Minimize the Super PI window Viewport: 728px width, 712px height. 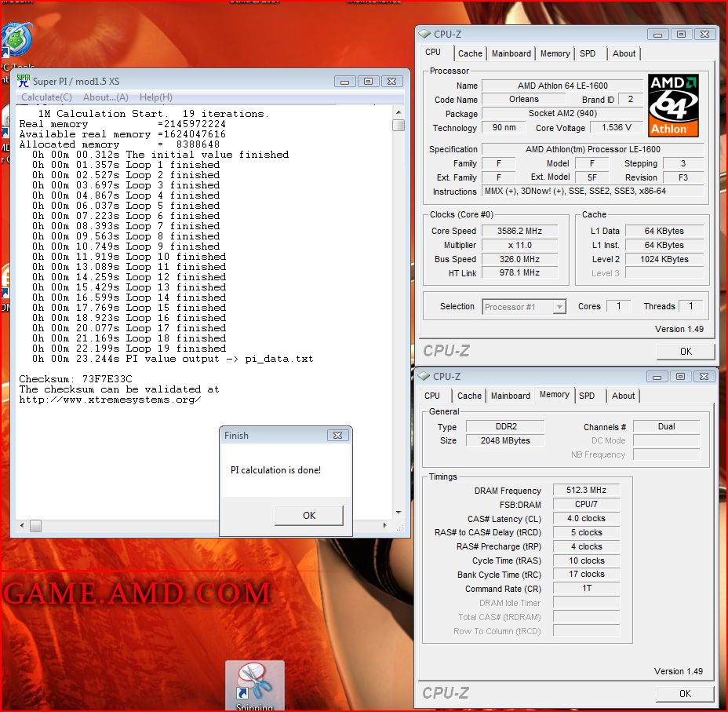pyautogui.click(x=344, y=82)
